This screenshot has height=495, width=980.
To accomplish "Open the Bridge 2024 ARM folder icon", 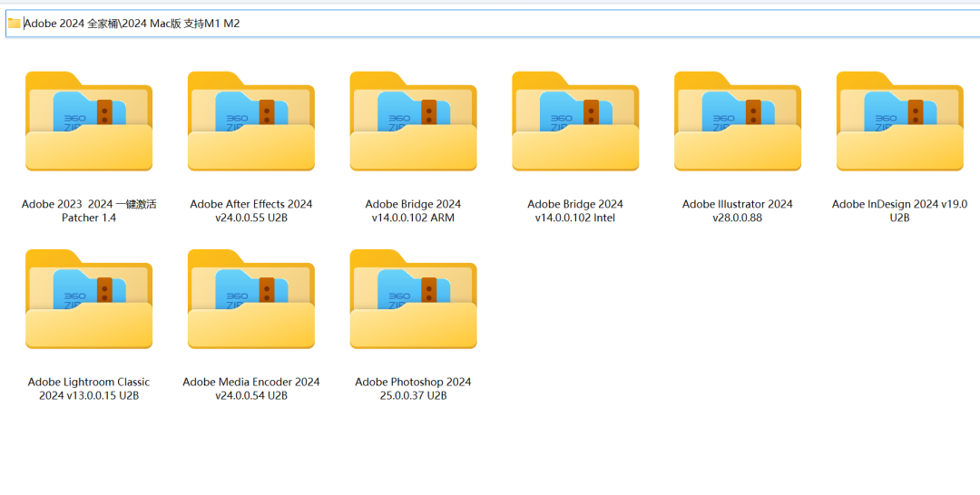I will click(413, 121).
